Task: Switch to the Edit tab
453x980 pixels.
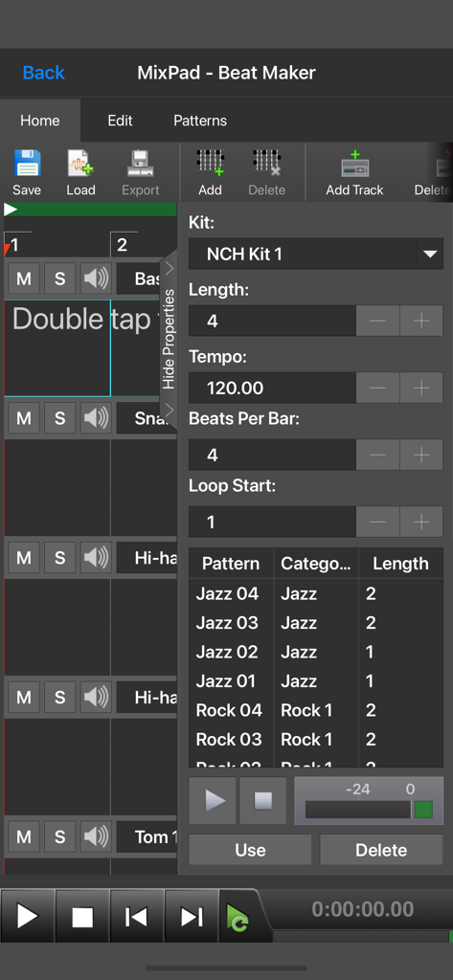Action: [x=120, y=121]
